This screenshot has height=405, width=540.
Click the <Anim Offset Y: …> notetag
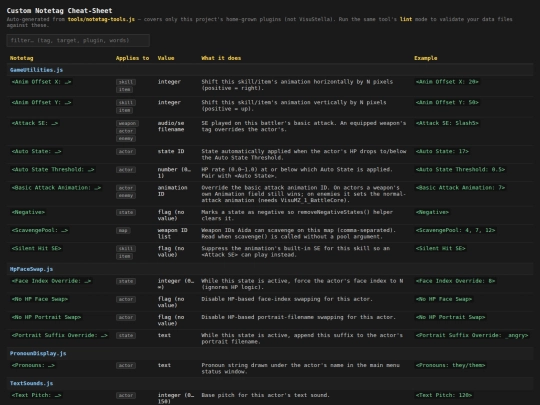click(x=41, y=102)
